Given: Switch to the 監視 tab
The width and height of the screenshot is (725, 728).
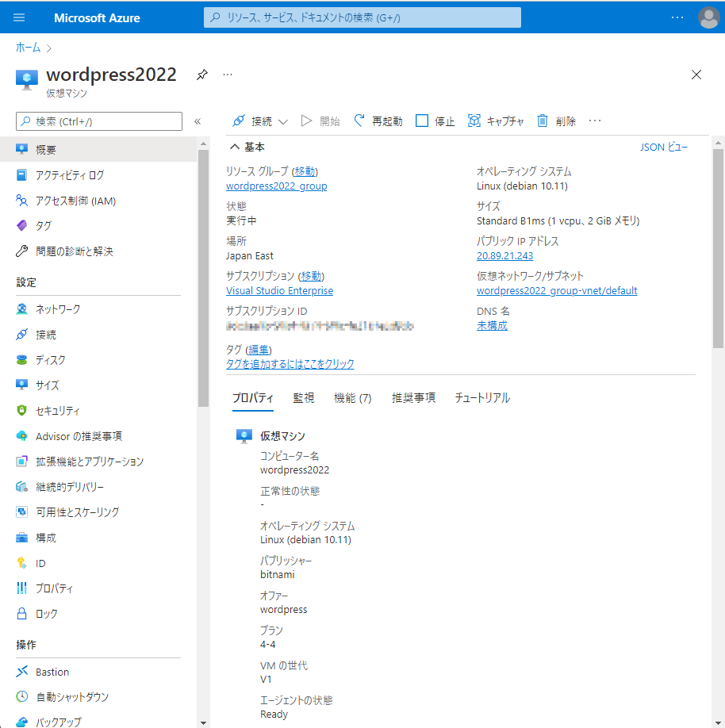Looking at the screenshot, I should (x=304, y=398).
